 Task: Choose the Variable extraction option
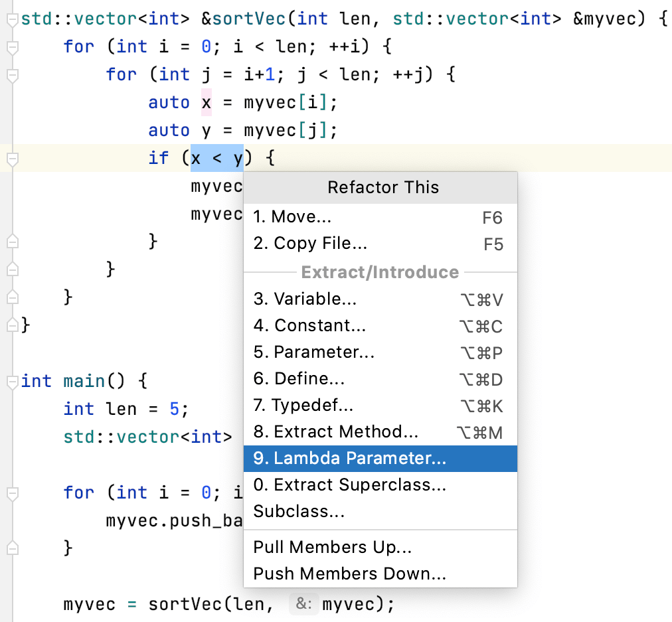[x=305, y=299]
